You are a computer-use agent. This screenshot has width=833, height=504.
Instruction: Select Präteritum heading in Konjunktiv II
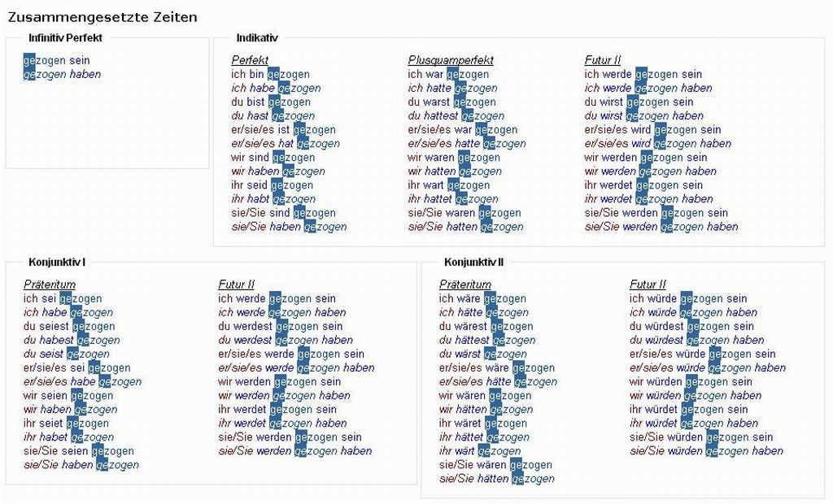465,285
